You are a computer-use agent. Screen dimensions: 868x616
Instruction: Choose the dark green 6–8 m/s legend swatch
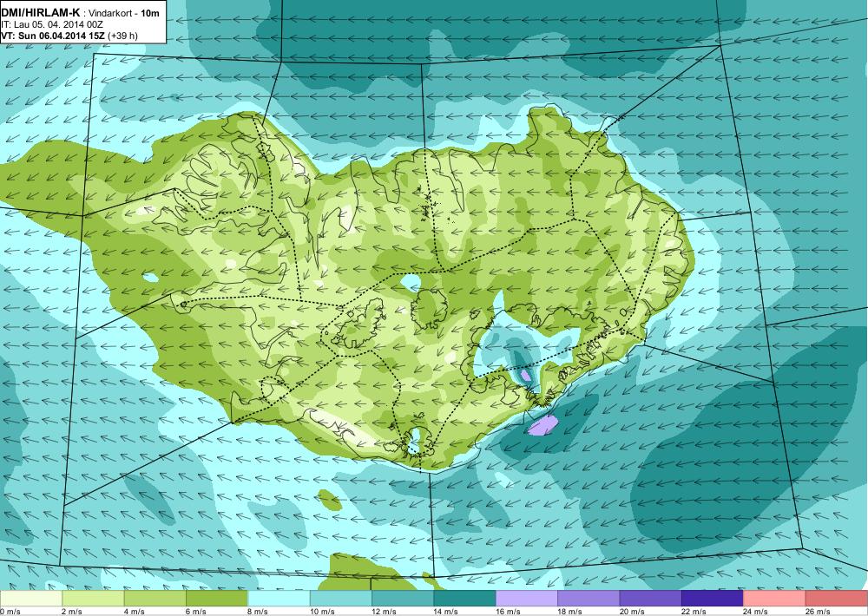[217, 599]
